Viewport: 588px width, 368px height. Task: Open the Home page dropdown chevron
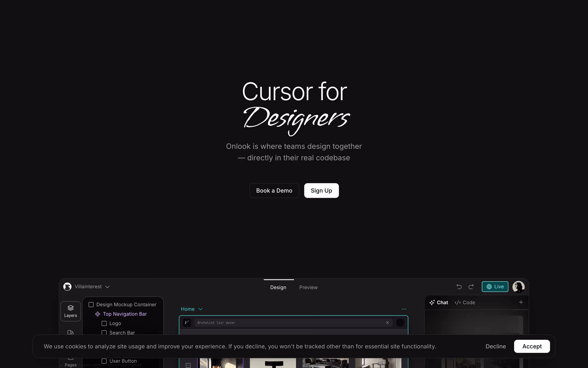coord(200,309)
